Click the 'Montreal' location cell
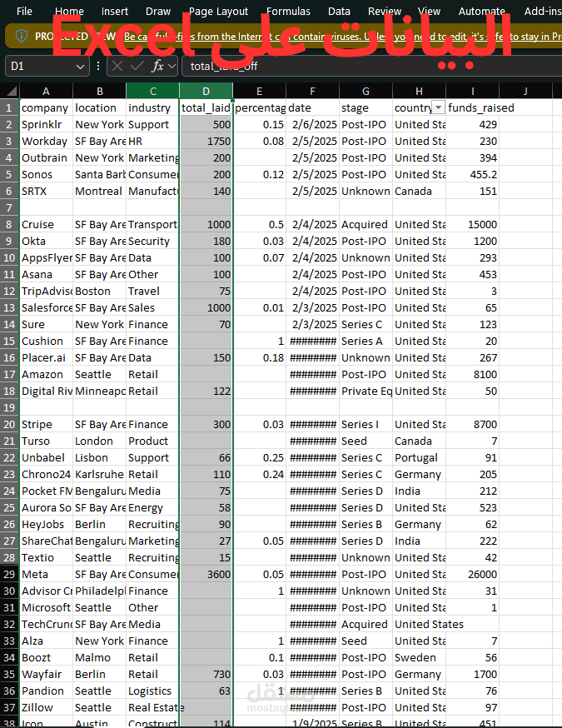This screenshot has height=728, width=562. click(99, 192)
